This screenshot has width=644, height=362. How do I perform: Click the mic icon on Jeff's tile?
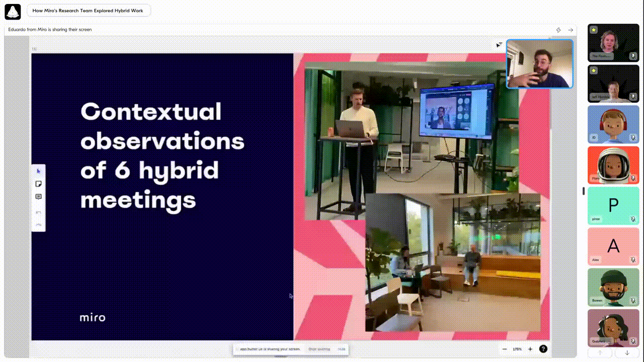(633, 97)
